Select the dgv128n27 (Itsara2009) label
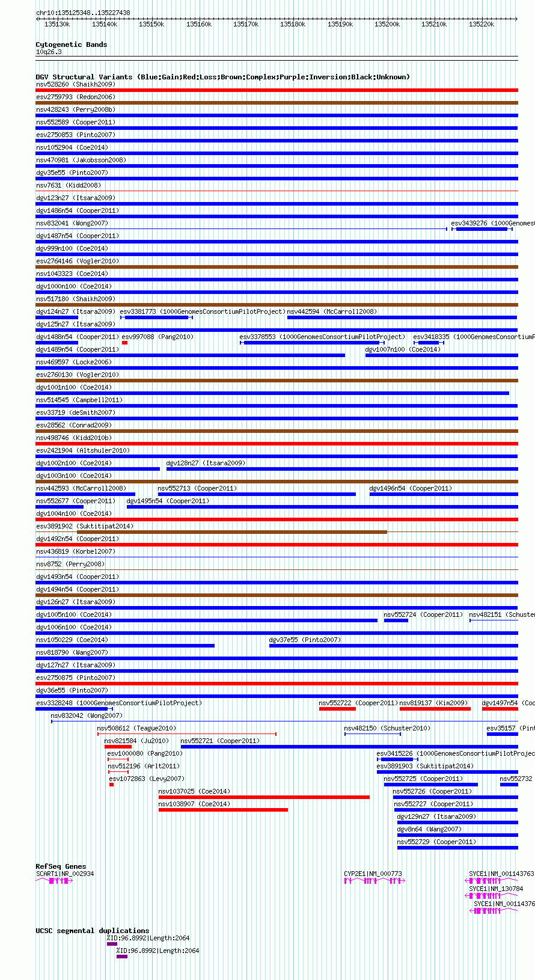The width and height of the screenshot is (535, 980). tap(206, 463)
